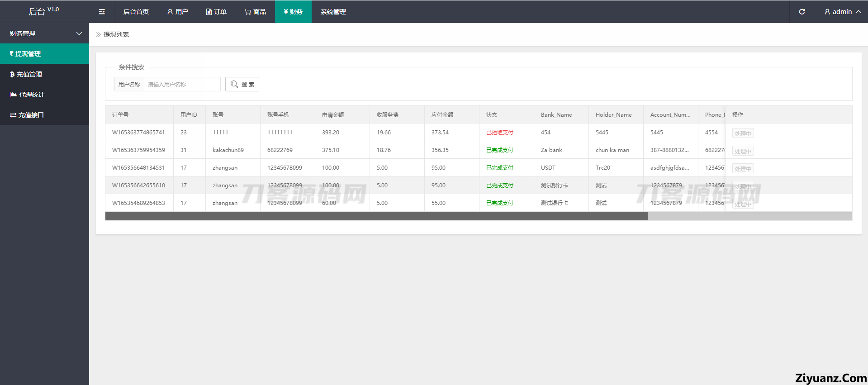Click the sidebar collapse hamburger icon
Screen dimensions: 868x385
tap(102, 12)
